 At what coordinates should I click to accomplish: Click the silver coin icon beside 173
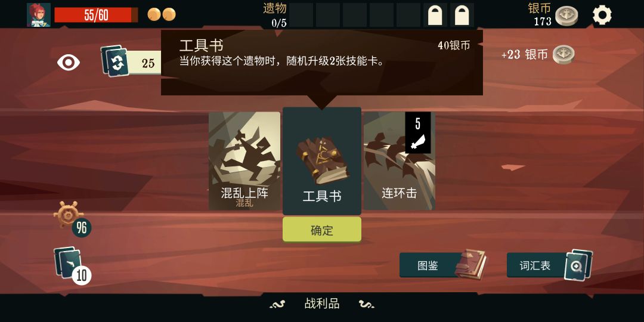click(x=566, y=17)
